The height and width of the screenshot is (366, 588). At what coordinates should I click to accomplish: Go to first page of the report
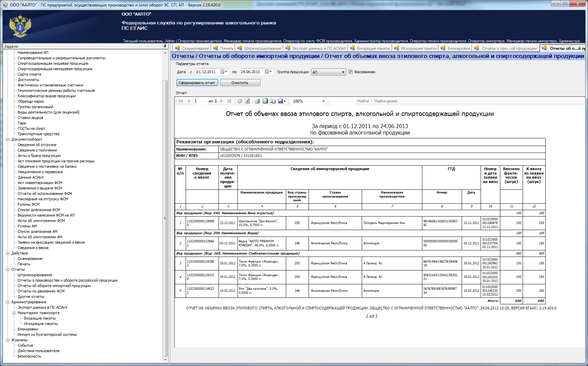pos(181,101)
